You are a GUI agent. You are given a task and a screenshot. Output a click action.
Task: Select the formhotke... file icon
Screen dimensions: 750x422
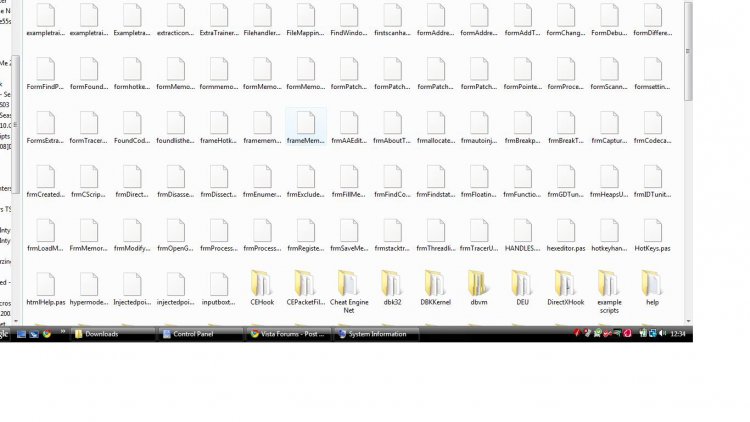[132, 69]
